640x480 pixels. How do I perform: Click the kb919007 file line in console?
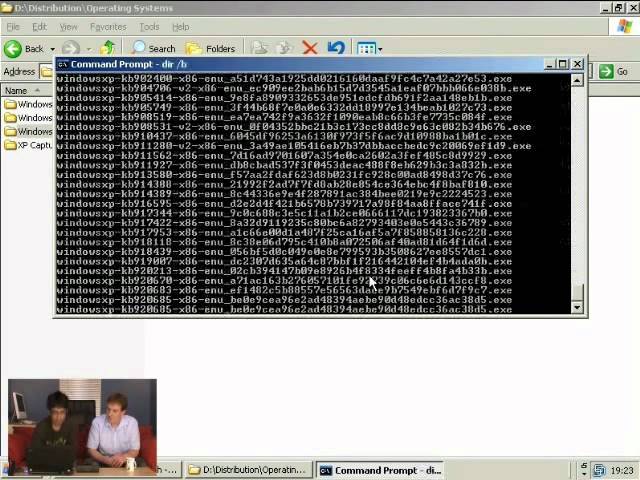284,261
